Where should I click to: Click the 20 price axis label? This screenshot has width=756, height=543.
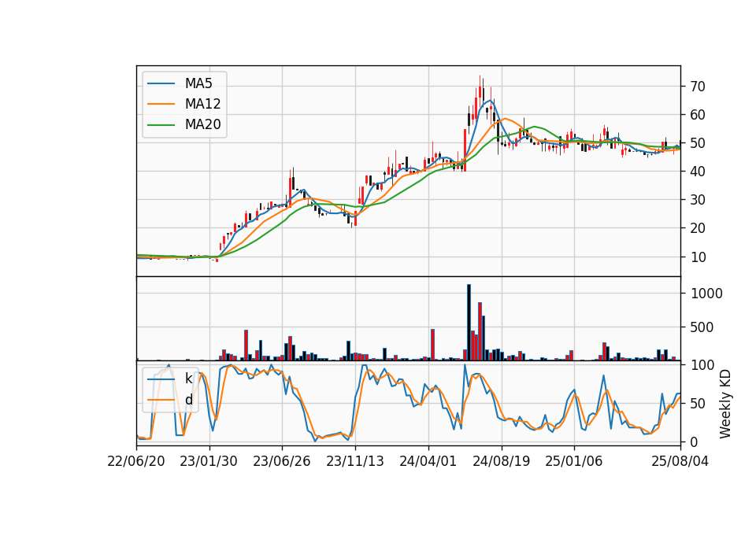coord(698,228)
